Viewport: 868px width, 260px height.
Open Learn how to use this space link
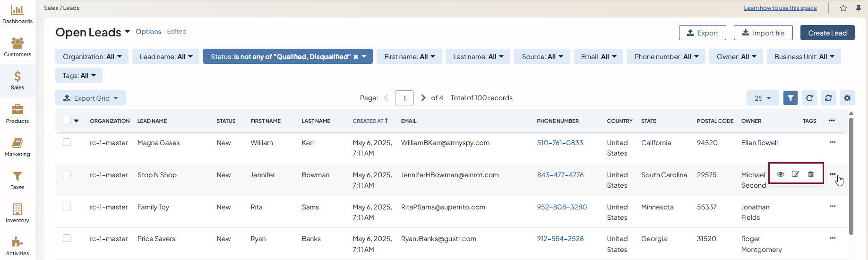click(780, 8)
